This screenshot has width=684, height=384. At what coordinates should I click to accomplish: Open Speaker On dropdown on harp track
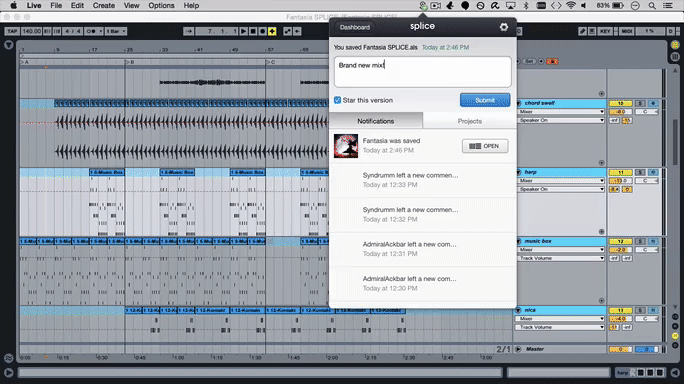point(561,189)
